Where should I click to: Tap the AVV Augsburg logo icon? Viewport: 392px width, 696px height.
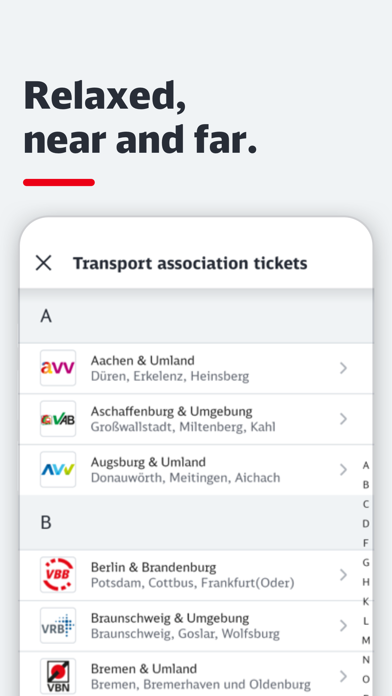[58, 470]
